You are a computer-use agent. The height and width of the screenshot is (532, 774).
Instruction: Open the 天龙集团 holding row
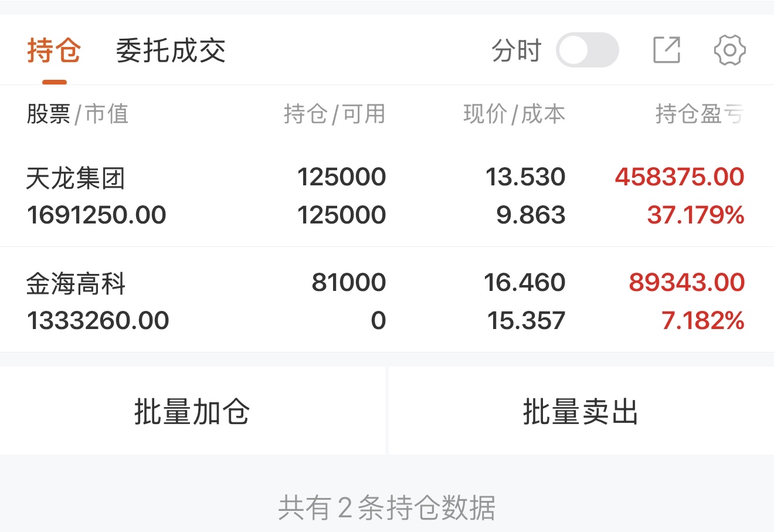tap(75, 178)
